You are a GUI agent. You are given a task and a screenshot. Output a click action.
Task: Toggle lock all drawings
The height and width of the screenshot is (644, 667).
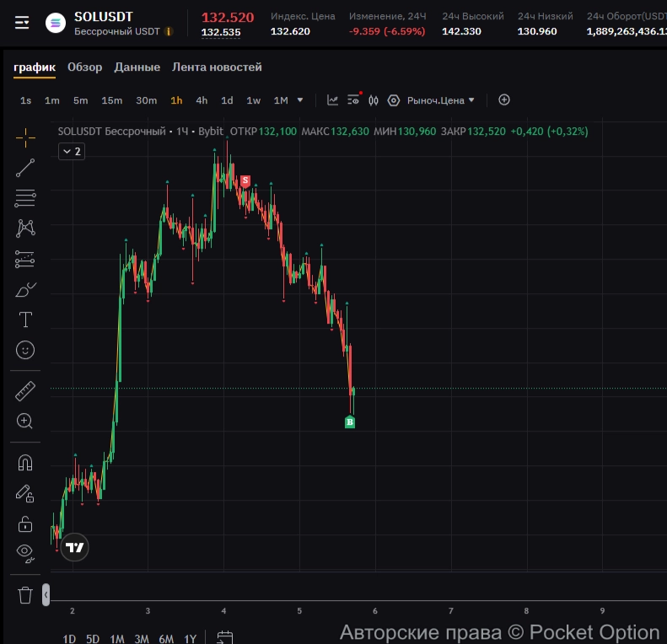point(25,523)
